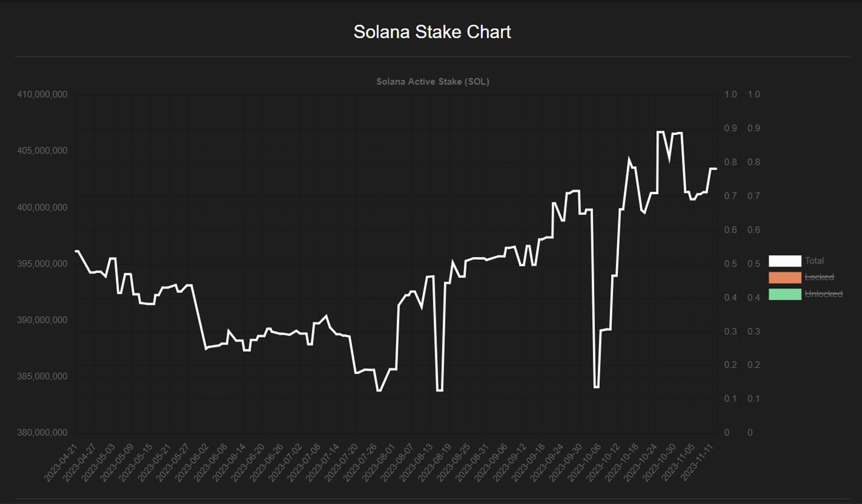
Task: Click the 385,000,000 y-axis label
Action: tap(42, 376)
